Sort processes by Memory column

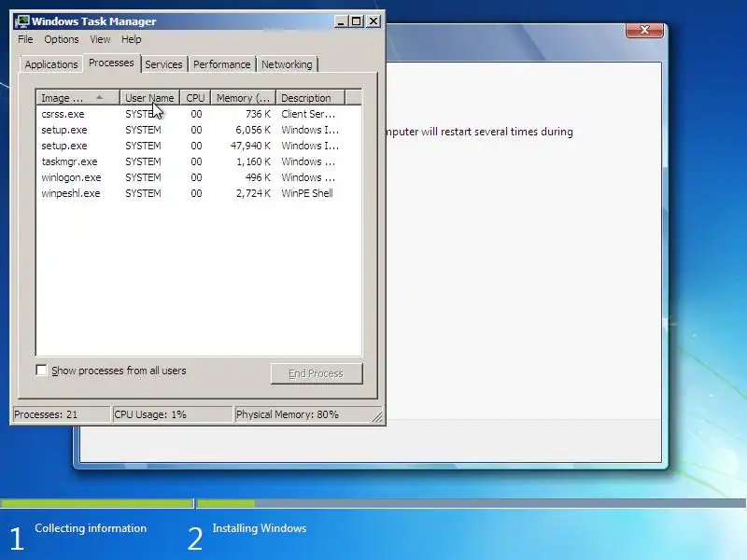tap(244, 98)
